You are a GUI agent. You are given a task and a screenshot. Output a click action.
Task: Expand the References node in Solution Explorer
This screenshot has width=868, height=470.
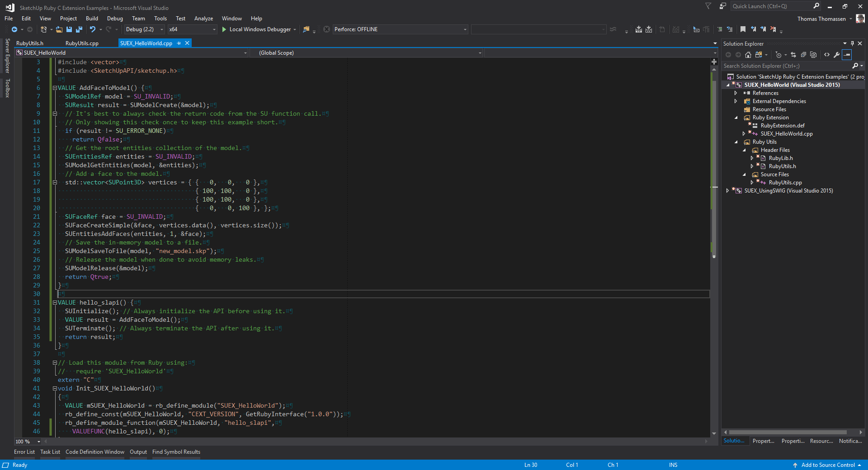coord(736,93)
